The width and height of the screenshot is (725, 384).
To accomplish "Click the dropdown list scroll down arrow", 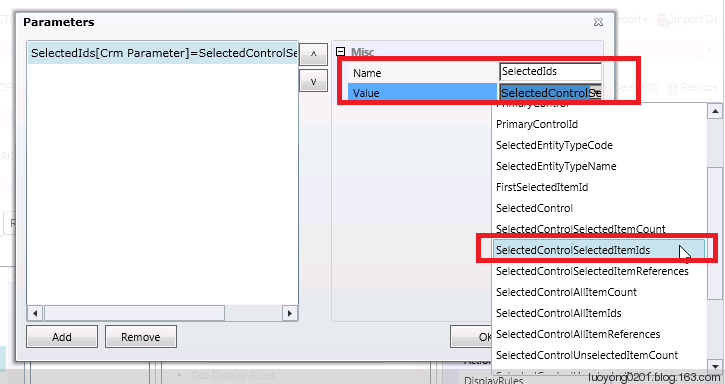I will pos(715,365).
